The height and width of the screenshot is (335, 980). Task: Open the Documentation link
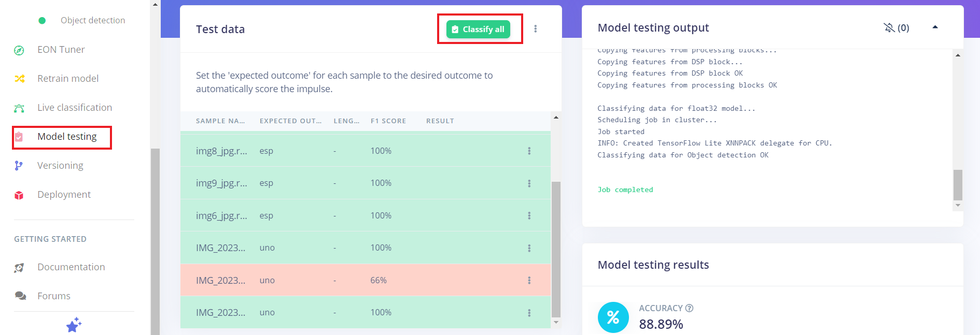[x=71, y=267]
